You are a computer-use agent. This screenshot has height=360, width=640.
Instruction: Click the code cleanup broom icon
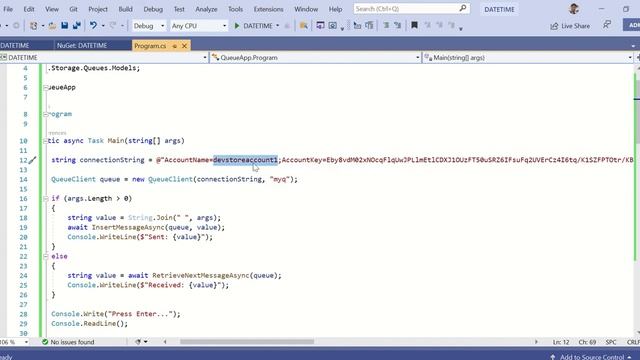click(x=138, y=342)
